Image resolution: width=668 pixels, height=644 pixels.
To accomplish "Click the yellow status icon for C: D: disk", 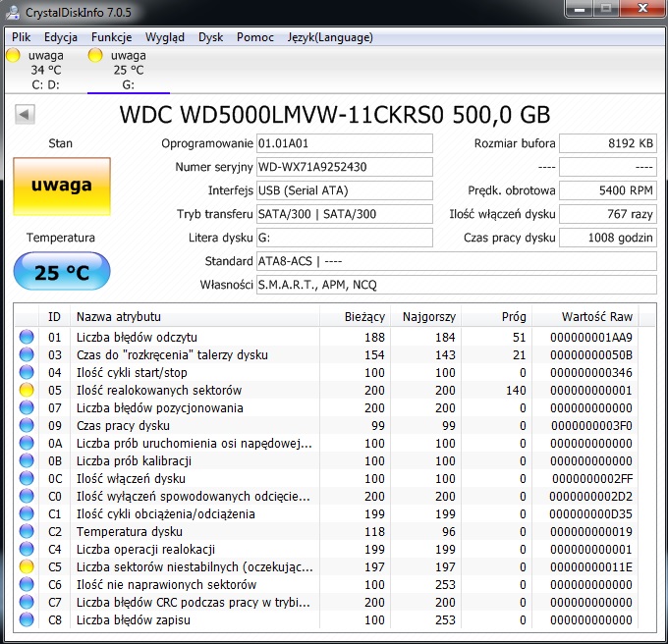I will coord(13,55).
